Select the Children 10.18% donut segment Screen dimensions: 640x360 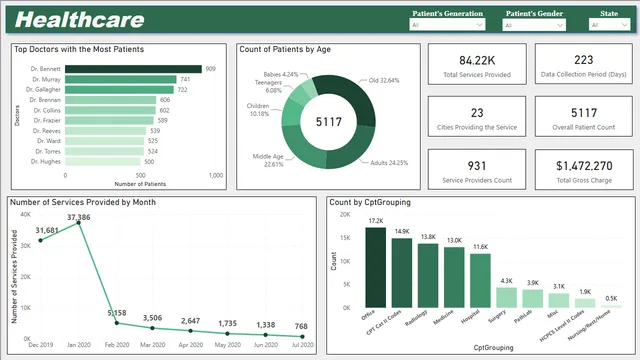(x=290, y=112)
